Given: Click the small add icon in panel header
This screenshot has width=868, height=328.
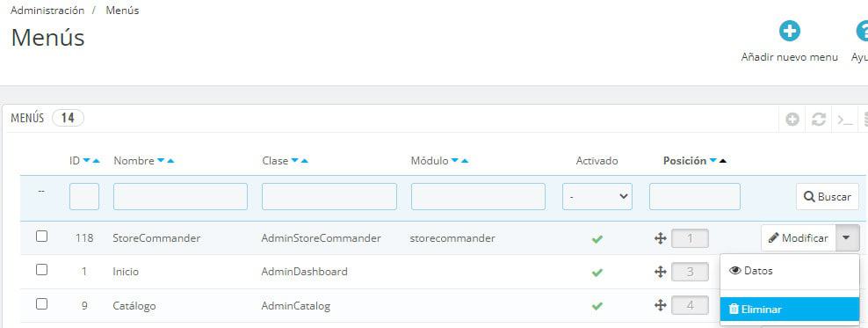Looking at the screenshot, I should (x=792, y=119).
